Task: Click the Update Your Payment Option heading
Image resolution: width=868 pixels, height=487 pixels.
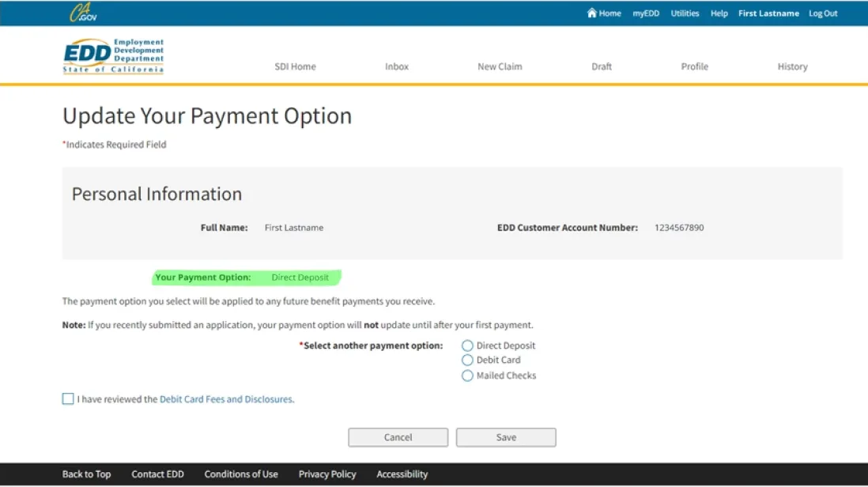Action: pos(207,115)
